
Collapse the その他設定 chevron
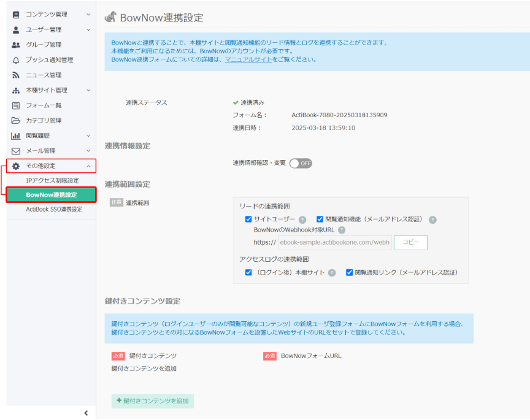click(x=88, y=166)
